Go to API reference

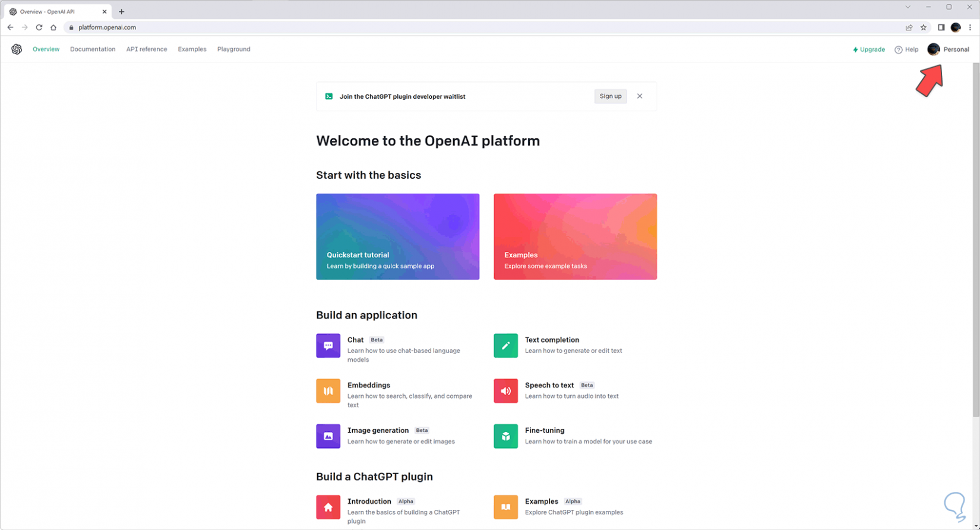(x=147, y=49)
